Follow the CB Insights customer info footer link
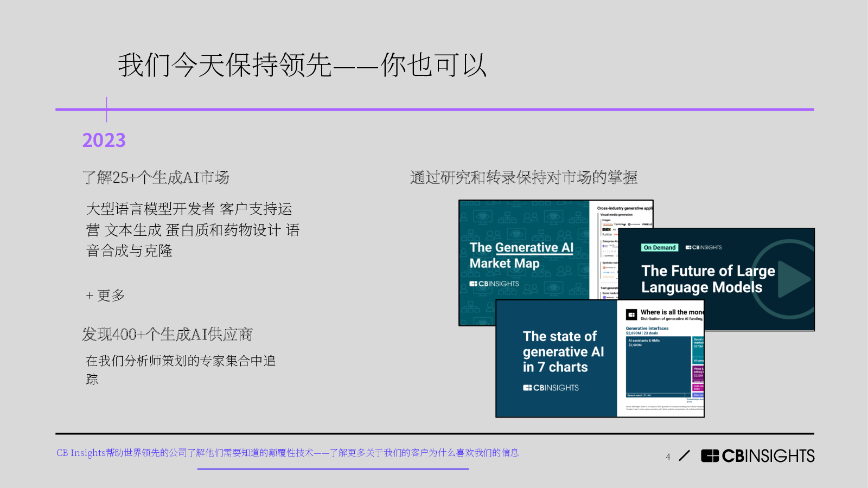The image size is (868, 488). pos(288,453)
